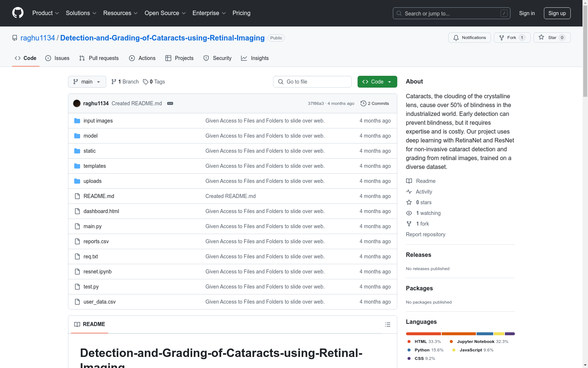Click the Activity pulse icon
Screen dimensions: 588x368
[x=409, y=191]
